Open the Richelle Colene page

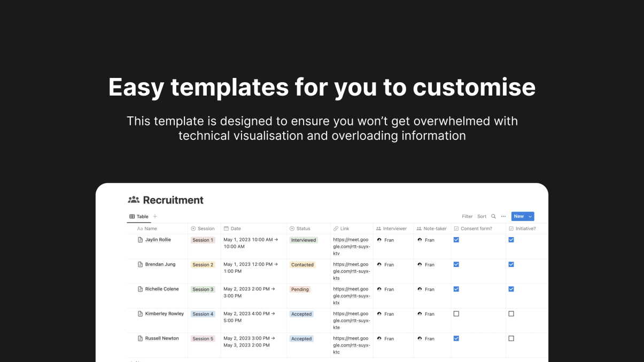click(x=162, y=289)
